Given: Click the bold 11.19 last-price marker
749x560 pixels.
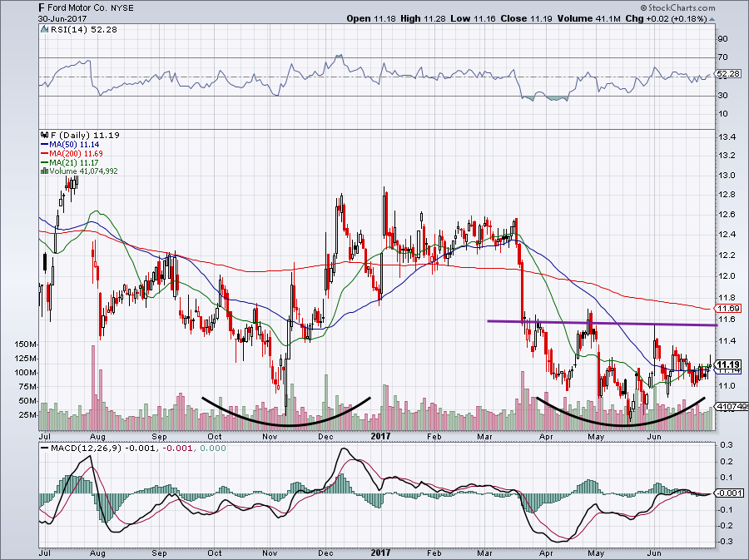Looking at the screenshot, I should tap(729, 364).
